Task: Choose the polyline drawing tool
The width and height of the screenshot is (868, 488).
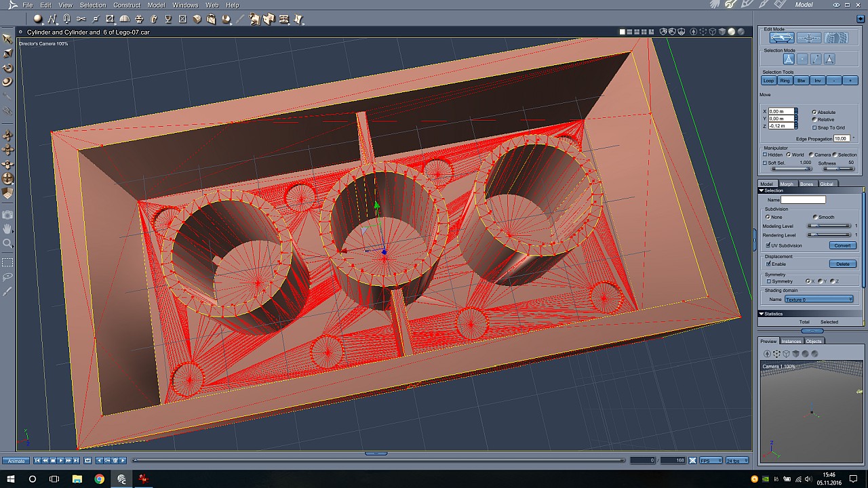Action: pos(52,19)
